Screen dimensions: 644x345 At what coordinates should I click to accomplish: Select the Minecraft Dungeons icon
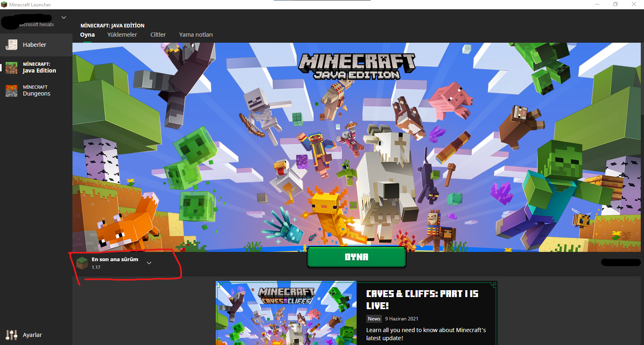11,91
